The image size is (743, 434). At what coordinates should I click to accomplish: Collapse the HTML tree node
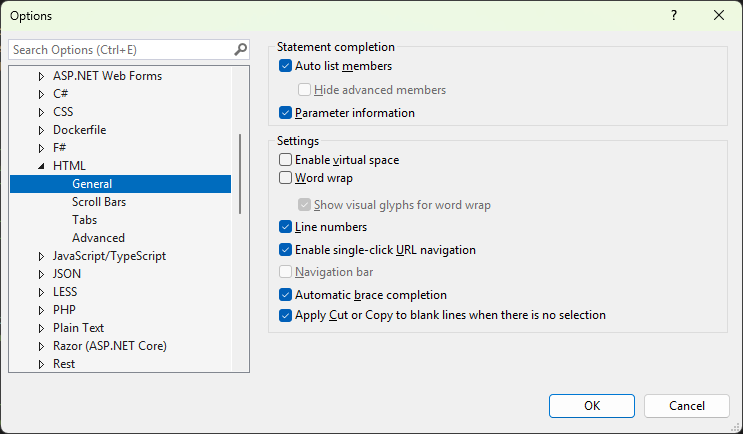[41, 166]
